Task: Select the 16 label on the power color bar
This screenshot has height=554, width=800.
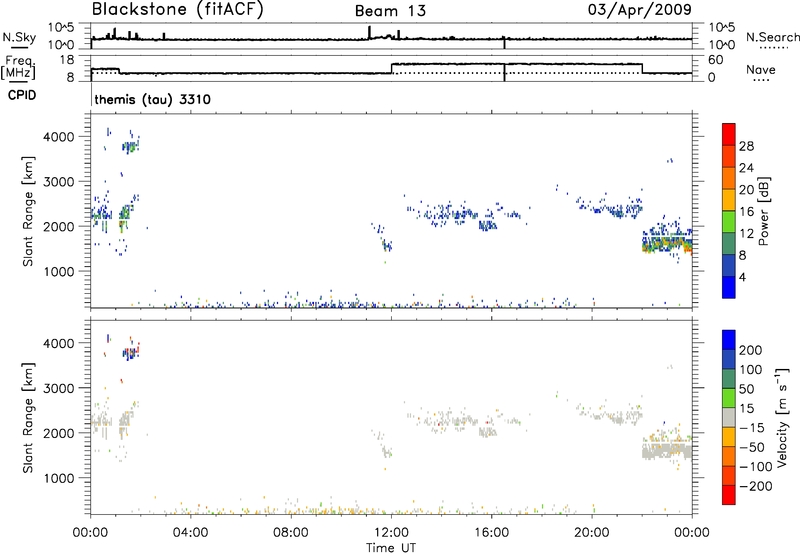Action: [746, 211]
